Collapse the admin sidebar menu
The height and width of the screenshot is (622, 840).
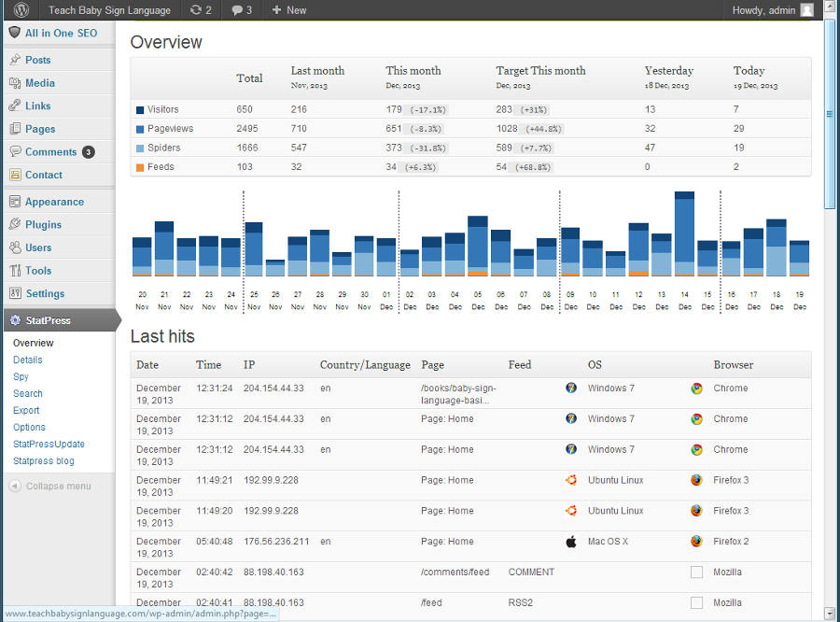57,486
